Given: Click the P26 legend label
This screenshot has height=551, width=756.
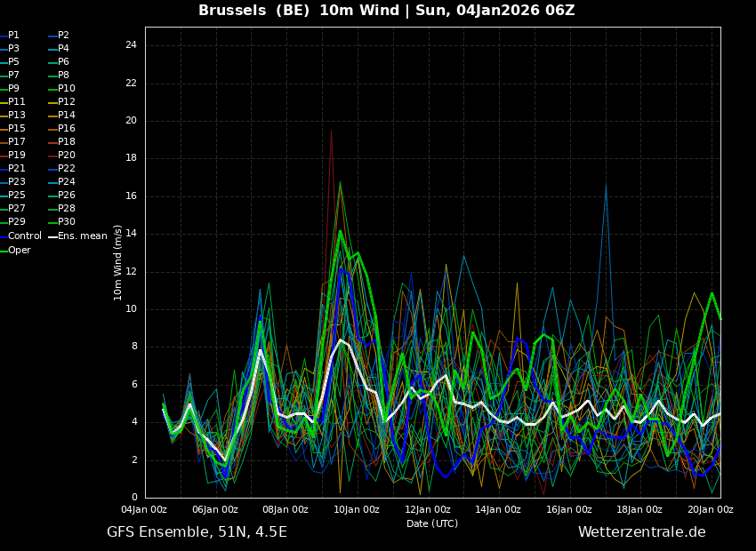Looking at the screenshot, I should click(x=67, y=195).
